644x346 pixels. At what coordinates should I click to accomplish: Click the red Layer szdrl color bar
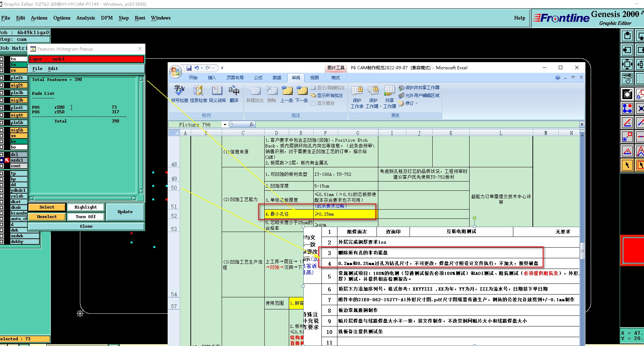86,59
